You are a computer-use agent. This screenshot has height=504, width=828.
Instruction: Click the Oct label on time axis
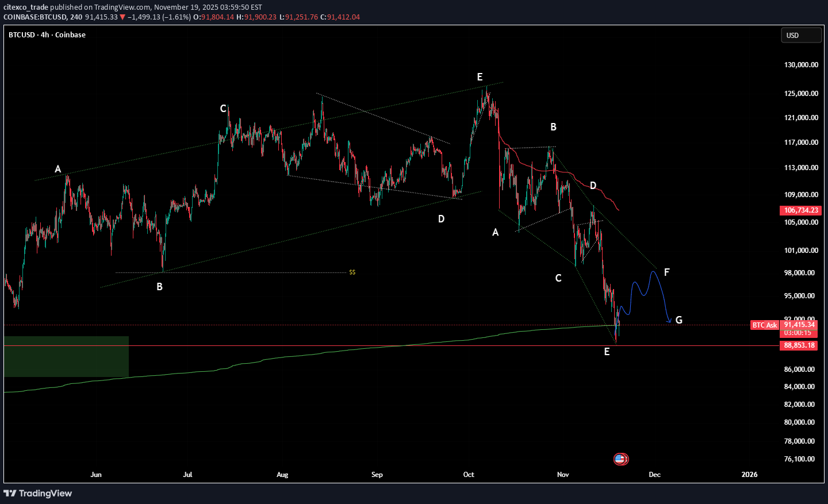coord(469,475)
